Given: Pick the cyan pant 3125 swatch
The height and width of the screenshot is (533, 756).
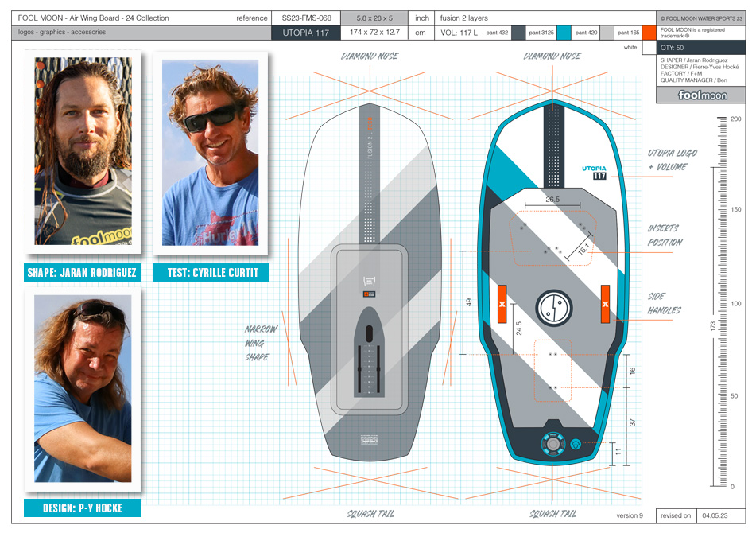Looking at the screenshot, I should (564, 33).
